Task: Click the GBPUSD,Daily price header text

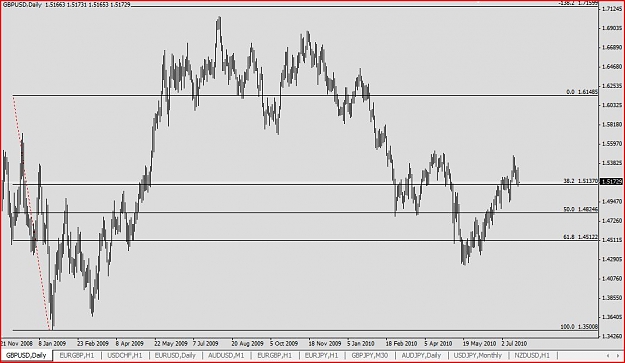Action: coord(66,5)
